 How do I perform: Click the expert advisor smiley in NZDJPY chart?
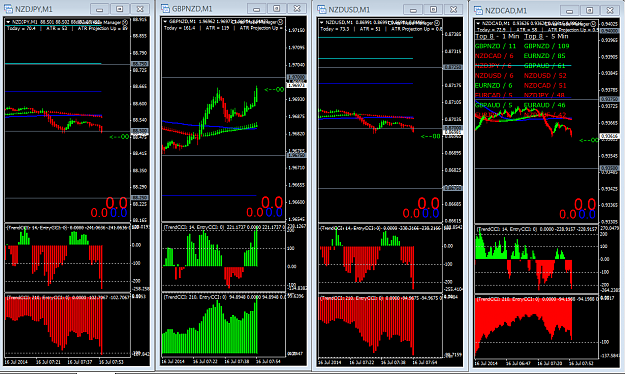[124, 22]
